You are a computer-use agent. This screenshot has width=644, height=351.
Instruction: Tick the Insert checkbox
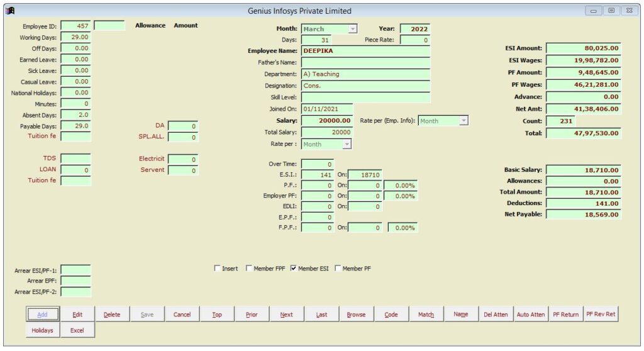[218, 269]
